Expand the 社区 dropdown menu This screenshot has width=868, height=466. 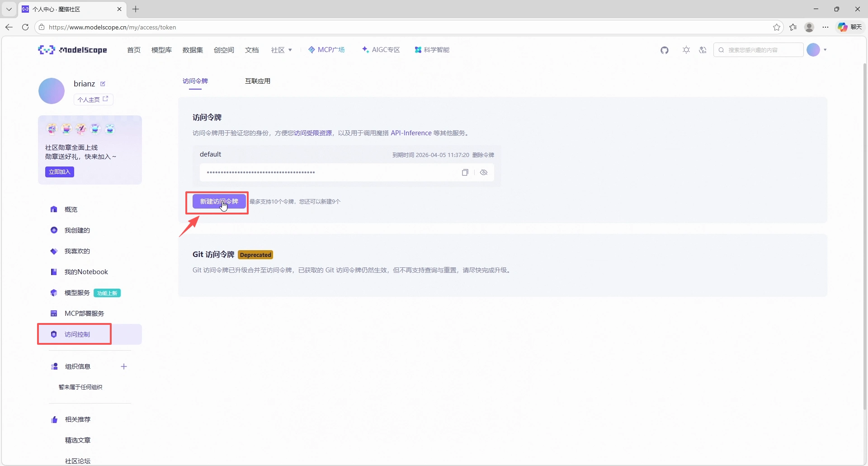point(281,50)
